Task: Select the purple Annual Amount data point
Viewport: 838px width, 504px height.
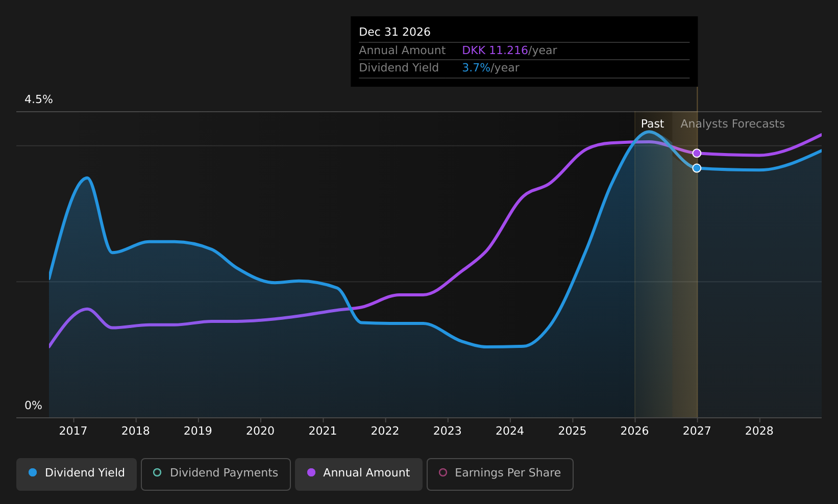Action: 697,153
